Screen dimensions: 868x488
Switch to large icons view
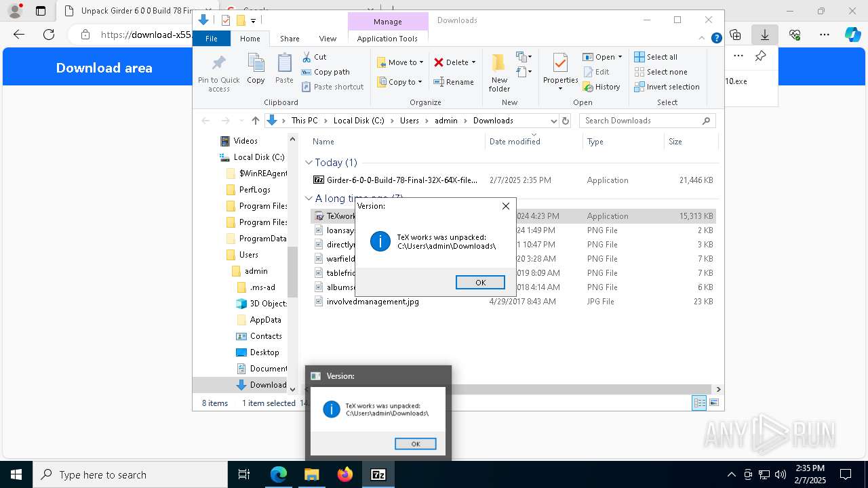(x=714, y=403)
